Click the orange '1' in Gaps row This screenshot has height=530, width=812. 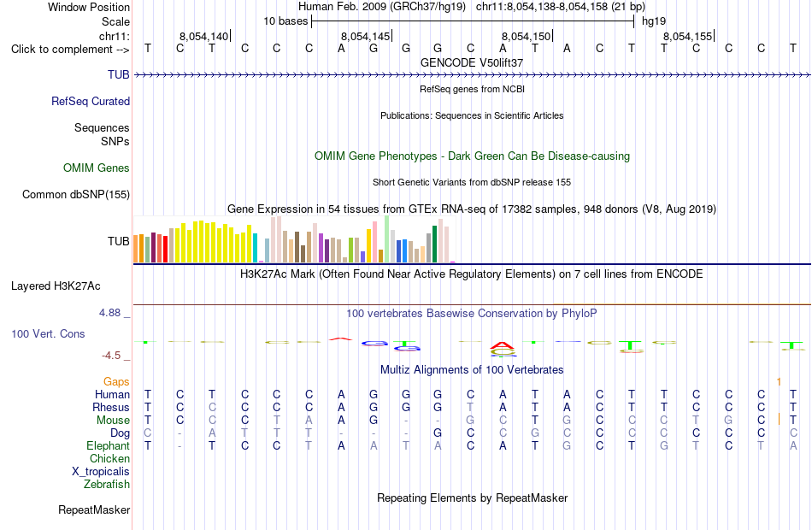(x=779, y=382)
